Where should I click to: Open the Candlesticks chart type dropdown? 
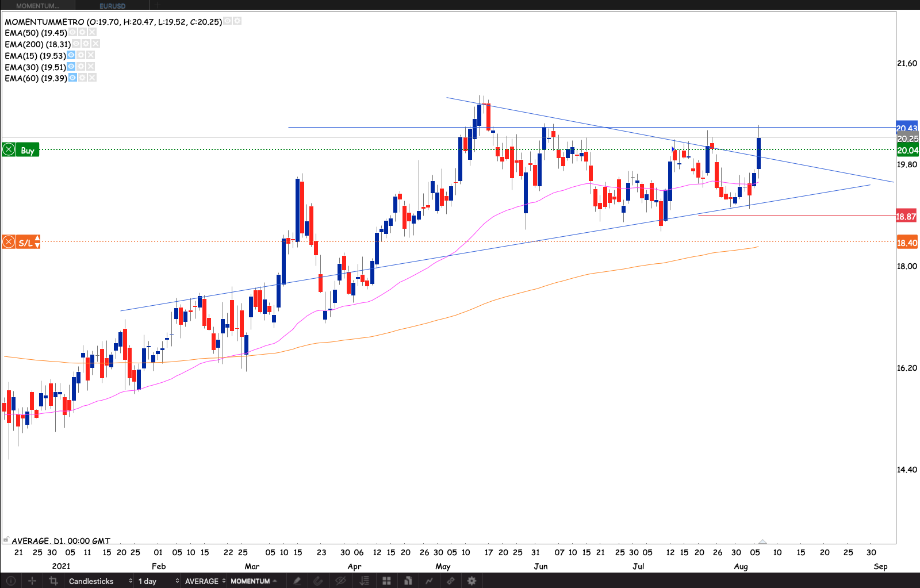[100, 581]
